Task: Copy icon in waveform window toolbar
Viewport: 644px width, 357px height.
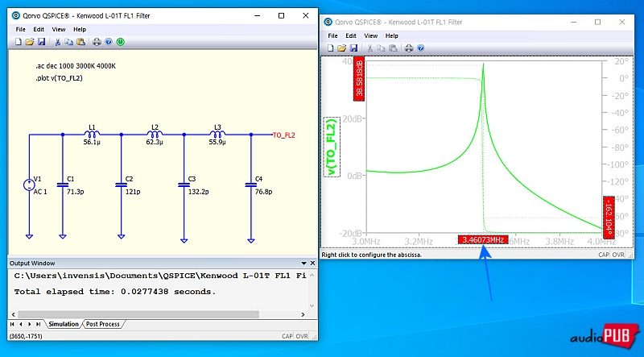Action: pyautogui.click(x=381, y=48)
